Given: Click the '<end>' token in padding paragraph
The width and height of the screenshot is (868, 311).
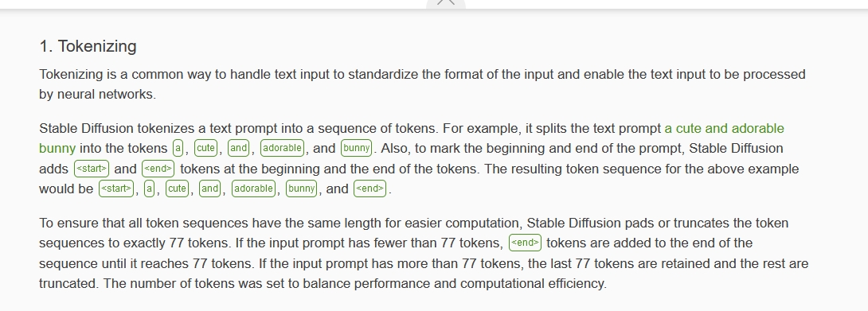Looking at the screenshot, I should coord(525,243).
